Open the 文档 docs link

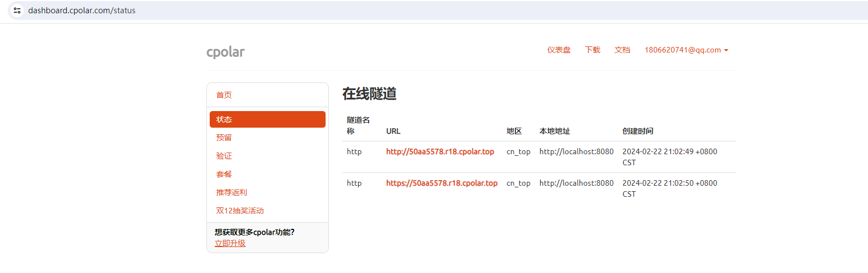[x=622, y=50]
